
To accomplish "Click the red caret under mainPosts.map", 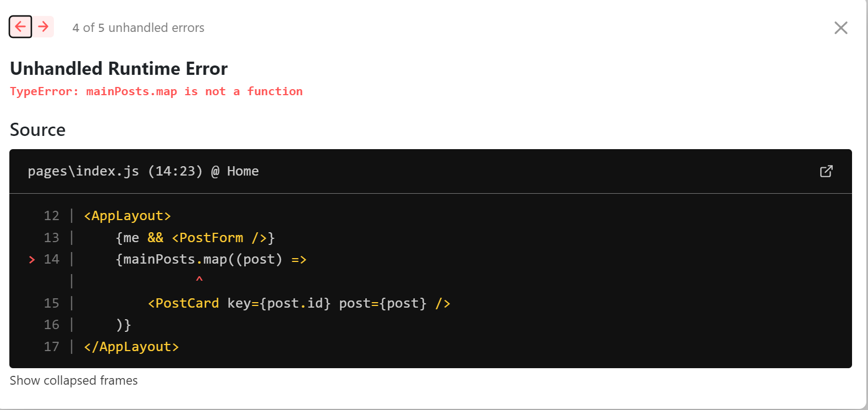I will (x=199, y=279).
